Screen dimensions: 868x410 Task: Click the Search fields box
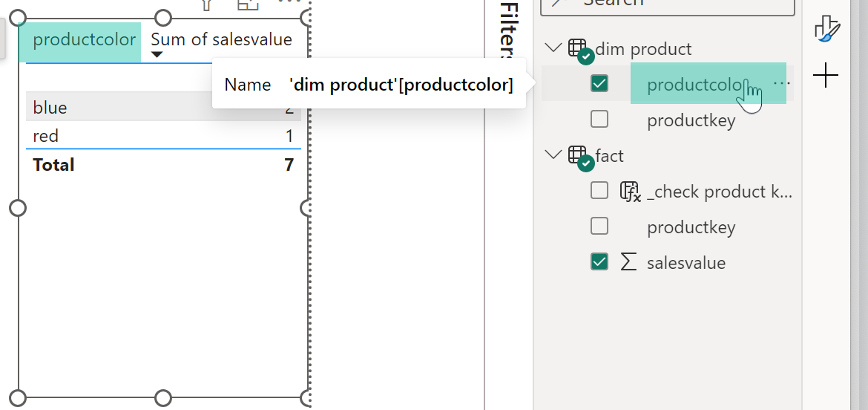tap(667, 4)
